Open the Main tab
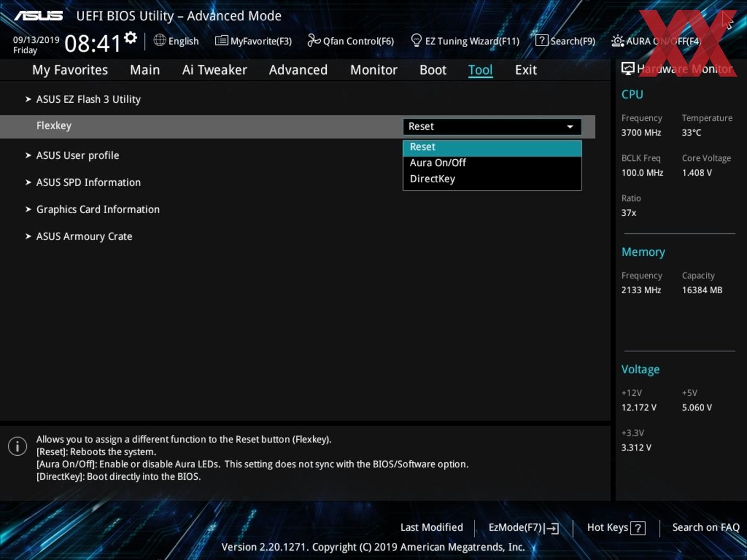This screenshot has width=747, height=560. (x=145, y=70)
